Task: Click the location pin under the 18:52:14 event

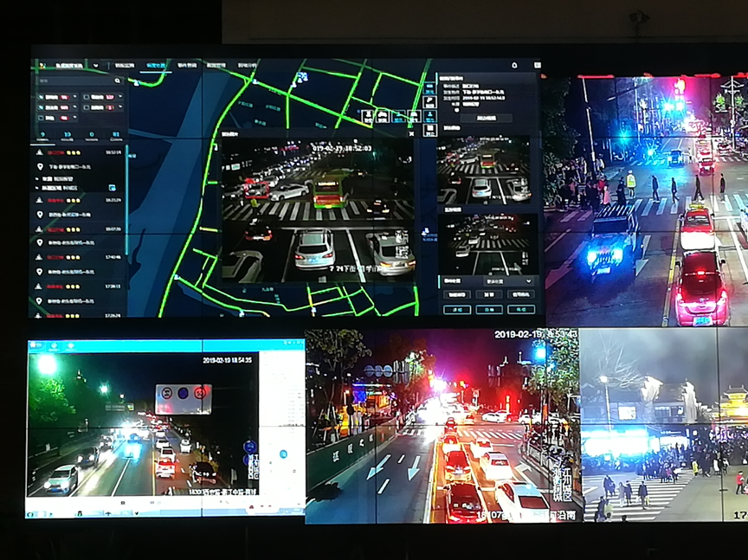Action: pos(40,165)
